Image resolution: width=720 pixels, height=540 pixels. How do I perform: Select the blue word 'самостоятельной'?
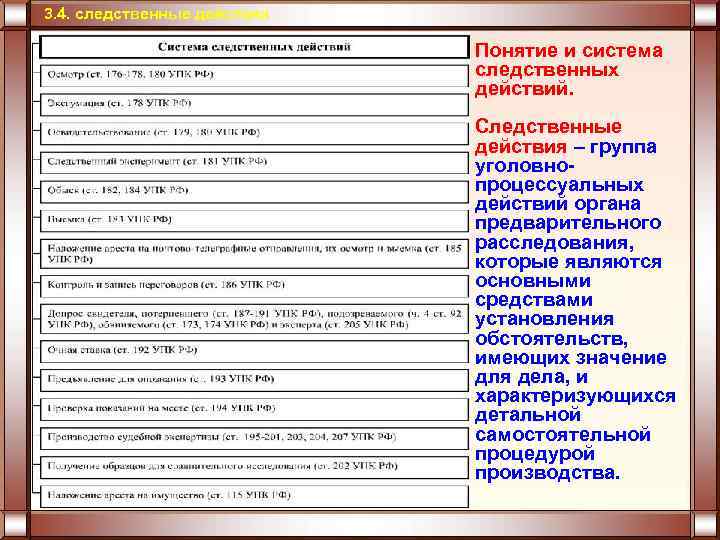(563, 434)
